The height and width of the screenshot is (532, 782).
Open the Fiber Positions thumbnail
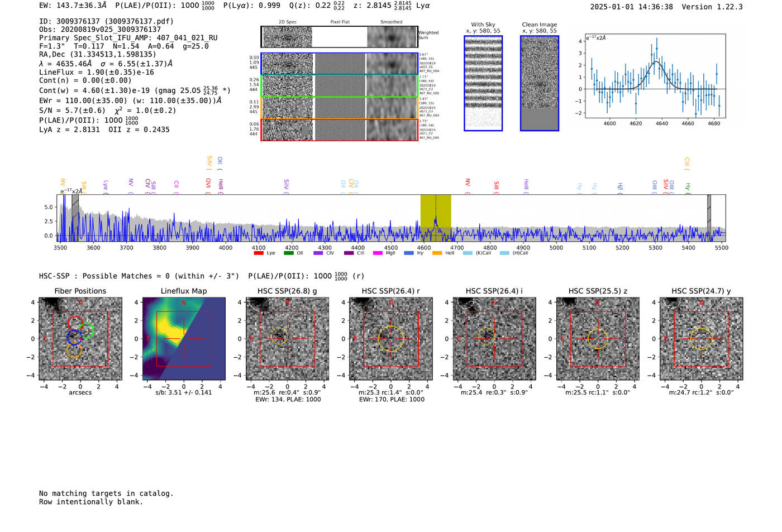click(80, 339)
